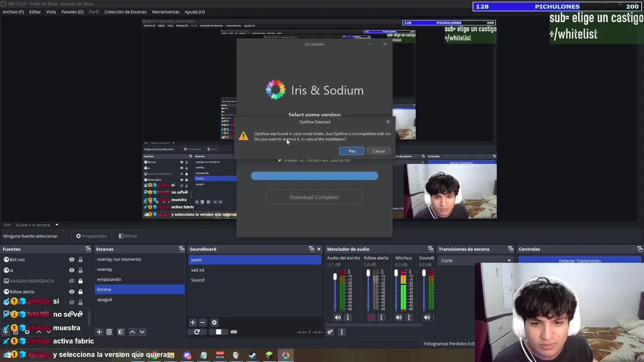Pop out the Fuentes panel
Screen dimensions: 644x362
coord(88,249)
